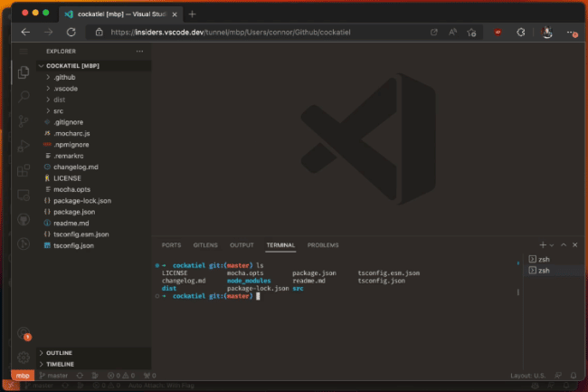Screen dimensions: 588x392
Task: Open browser extensions puzzle icon
Action: coord(521,33)
